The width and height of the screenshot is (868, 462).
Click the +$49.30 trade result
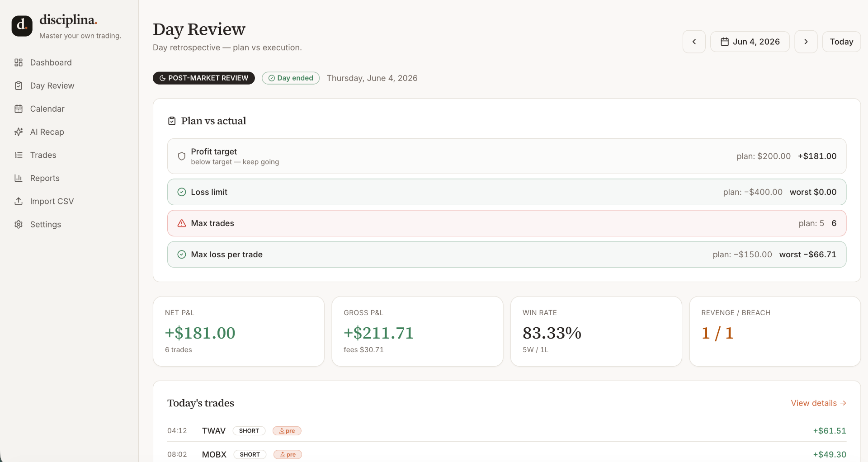click(x=830, y=454)
